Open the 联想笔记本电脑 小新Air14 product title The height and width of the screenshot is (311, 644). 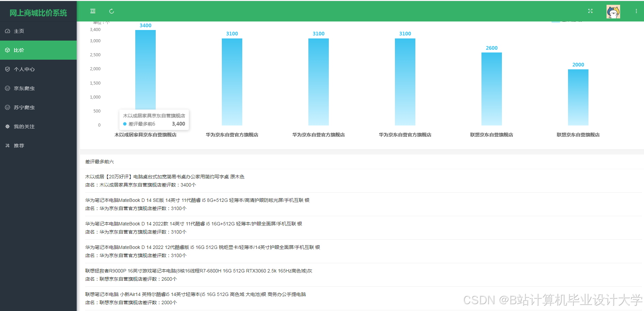click(x=196, y=294)
